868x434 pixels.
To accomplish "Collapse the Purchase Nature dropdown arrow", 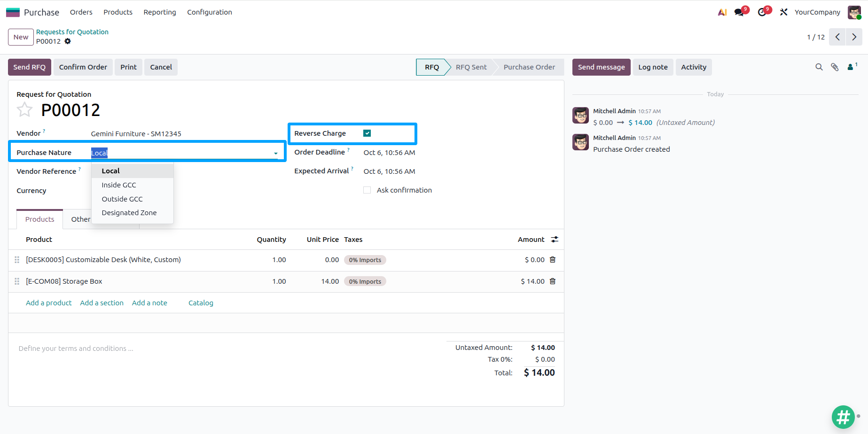I will (276, 153).
